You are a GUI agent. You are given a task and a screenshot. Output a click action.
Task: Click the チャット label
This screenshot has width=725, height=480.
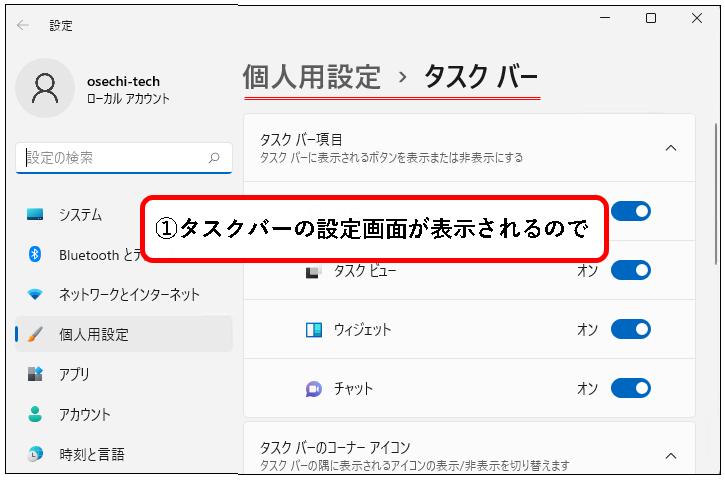click(353, 389)
